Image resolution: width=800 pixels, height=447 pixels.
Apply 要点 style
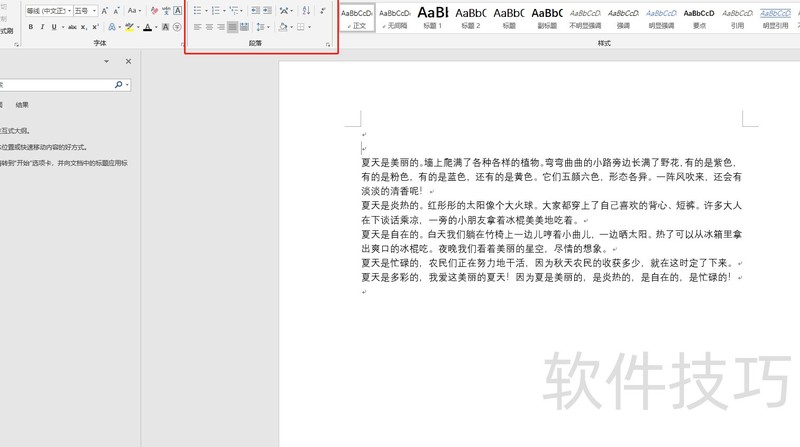[x=699, y=18]
